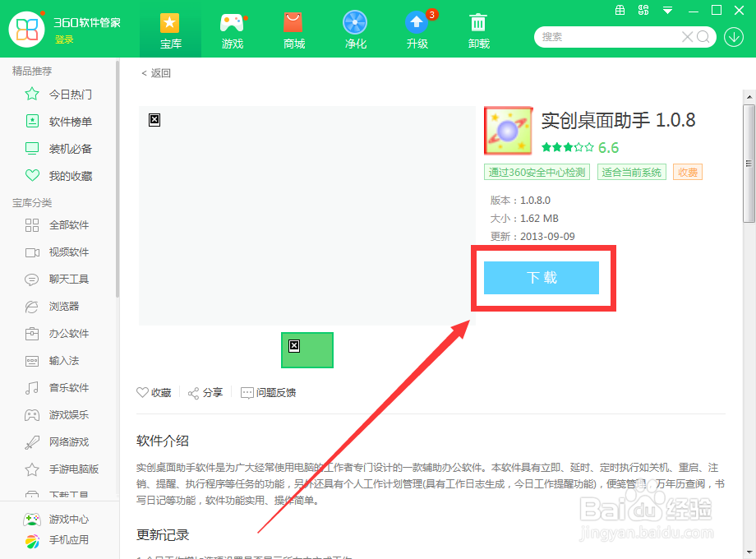Select 网络游戏 category

(x=58, y=441)
